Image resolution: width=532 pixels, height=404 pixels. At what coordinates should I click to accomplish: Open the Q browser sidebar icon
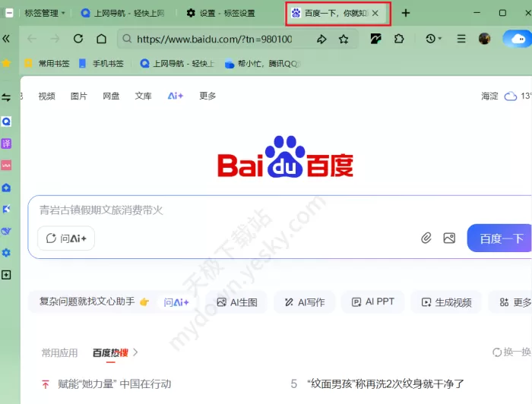[x=6, y=122]
